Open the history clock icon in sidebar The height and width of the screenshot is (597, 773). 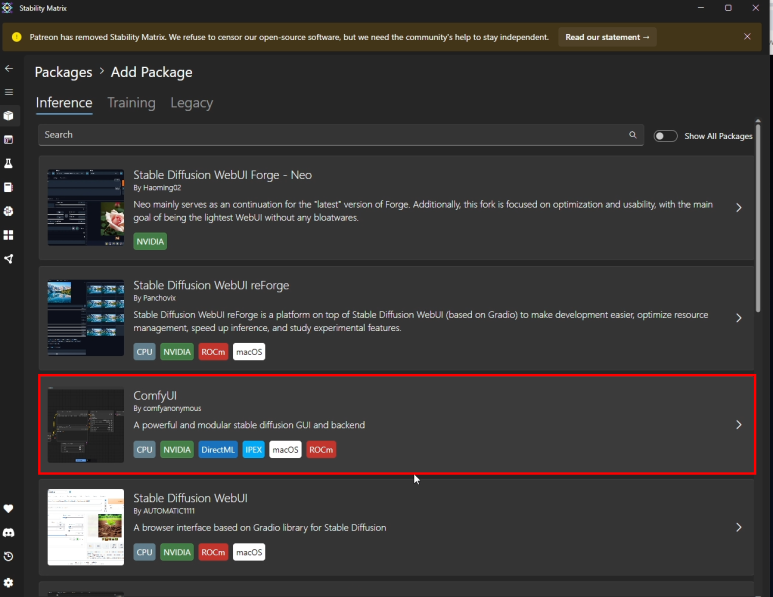(x=9, y=557)
